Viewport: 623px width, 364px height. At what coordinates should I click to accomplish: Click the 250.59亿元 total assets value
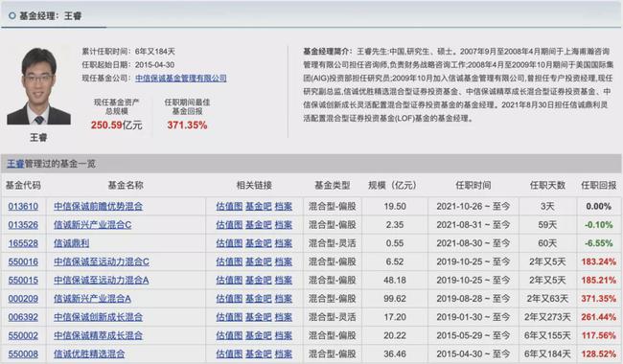(x=116, y=125)
